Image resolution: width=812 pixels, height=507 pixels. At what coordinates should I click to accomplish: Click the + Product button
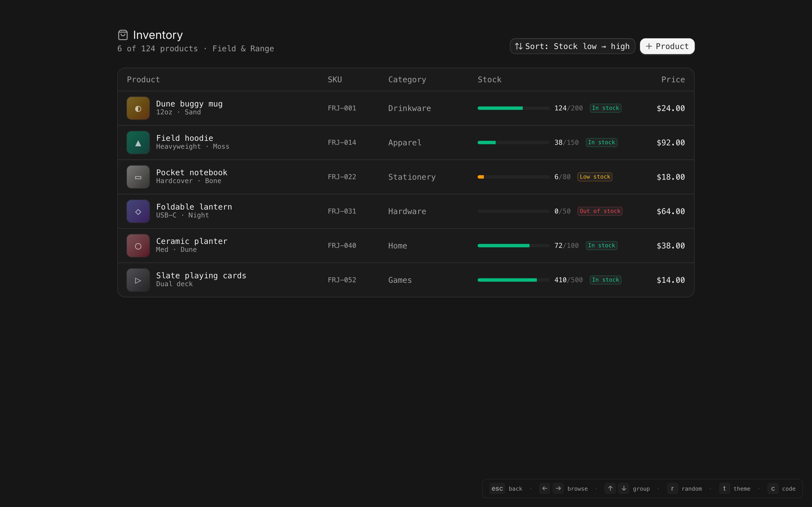point(667,46)
